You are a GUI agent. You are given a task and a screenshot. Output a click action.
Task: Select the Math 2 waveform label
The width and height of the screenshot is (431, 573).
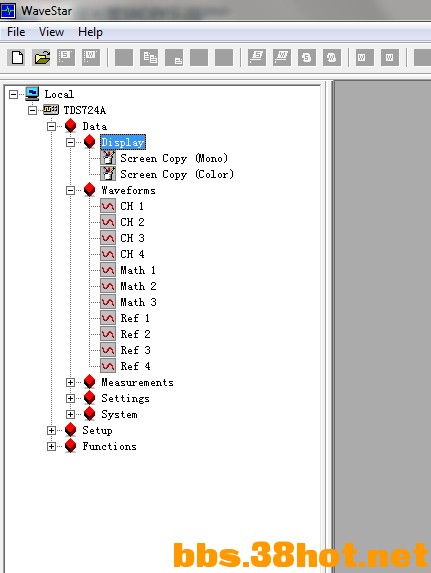[138, 286]
